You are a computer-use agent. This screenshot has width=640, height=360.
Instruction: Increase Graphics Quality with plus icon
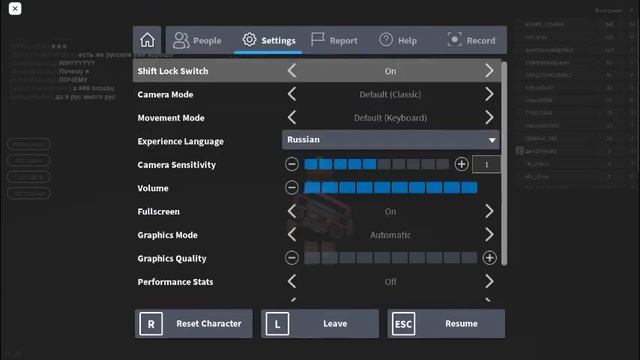tap(489, 258)
